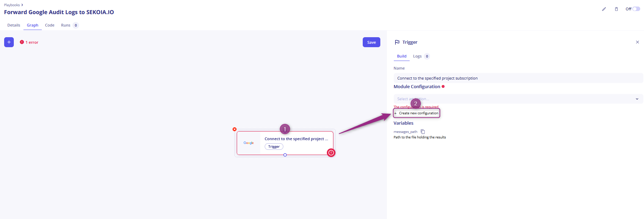Click the pencil edit playbook icon
The width and height of the screenshot is (644, 219).
click(604, 9)
